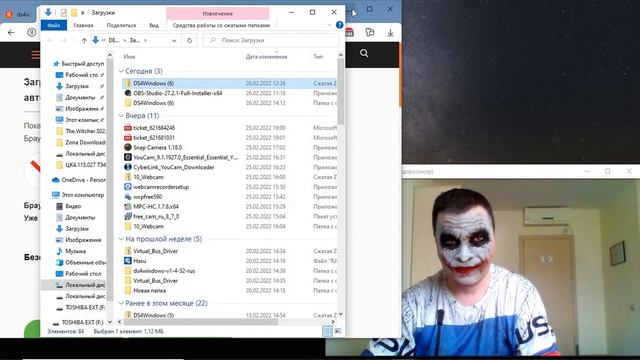This screenshot has height=360, width=640.
Task: Switch to large icons view in status bar
Action: tap(338, 331)
